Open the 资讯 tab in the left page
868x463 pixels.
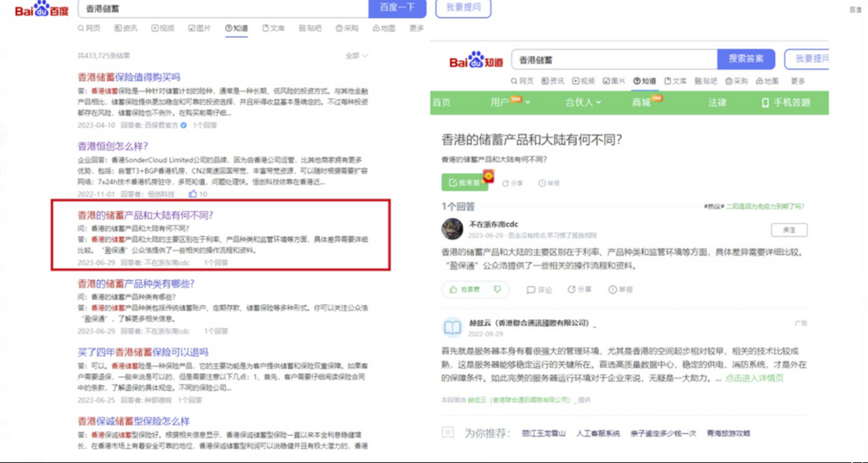[x=126, y=28]
